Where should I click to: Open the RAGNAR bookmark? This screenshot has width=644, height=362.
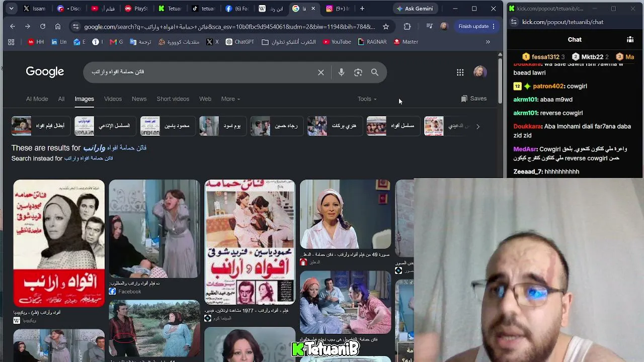[372, 42]
